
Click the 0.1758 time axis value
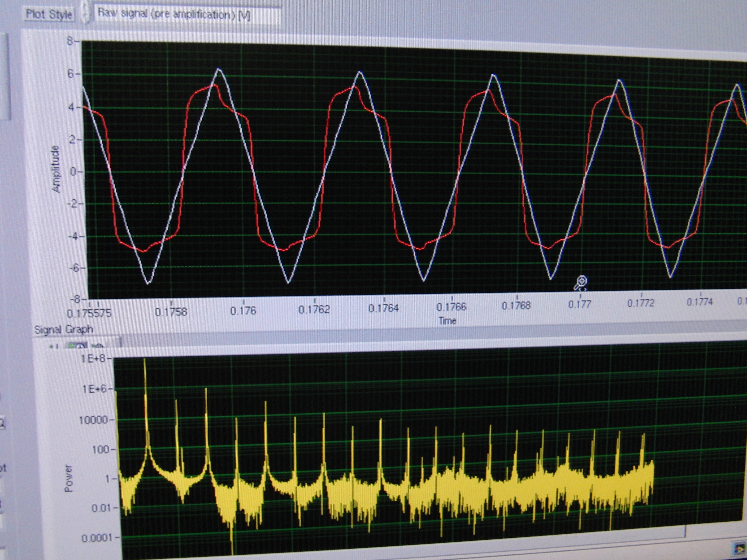click(171, 312)
